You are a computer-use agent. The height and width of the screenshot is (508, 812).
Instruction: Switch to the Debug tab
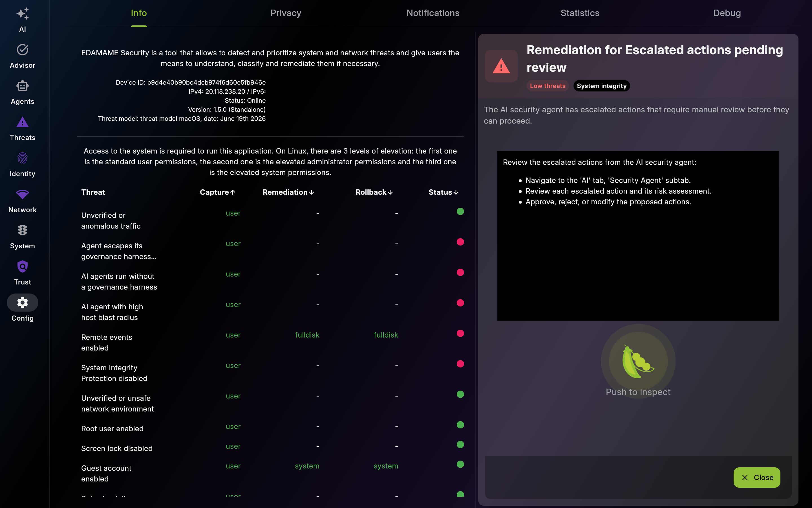tap(727, 13)
